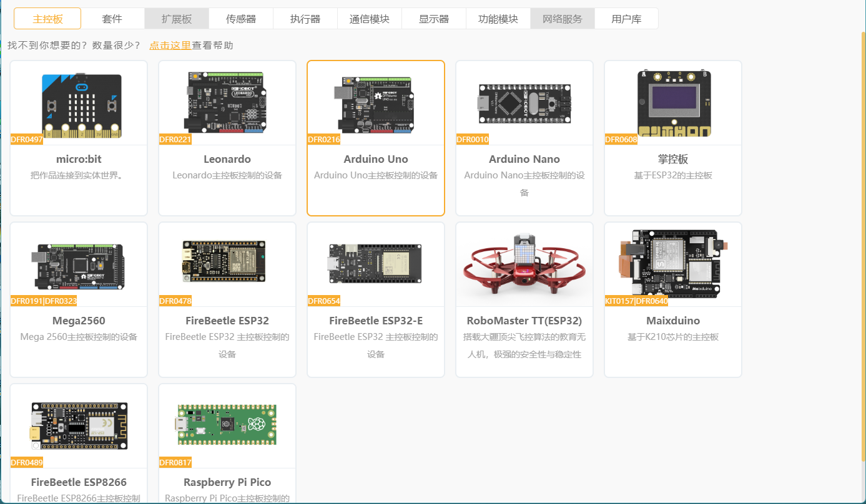Screen dimensions: 866x504
Task: Choose the Mega2560 board picture
Action: tap(79, 266)
